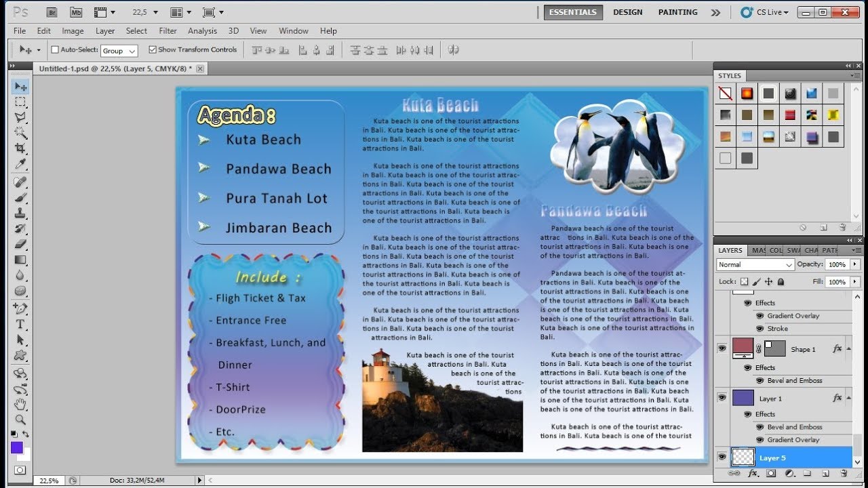The height and width of the screenshot is (488, 868).
Task: Open the File menu
Action: point(20,30)
